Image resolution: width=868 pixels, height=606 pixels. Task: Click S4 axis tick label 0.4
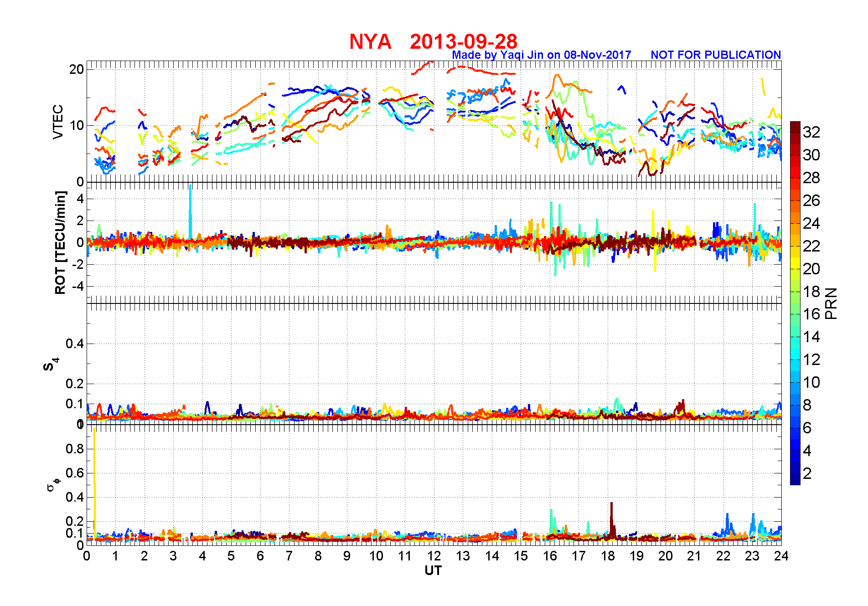click(x=75, y=344)
